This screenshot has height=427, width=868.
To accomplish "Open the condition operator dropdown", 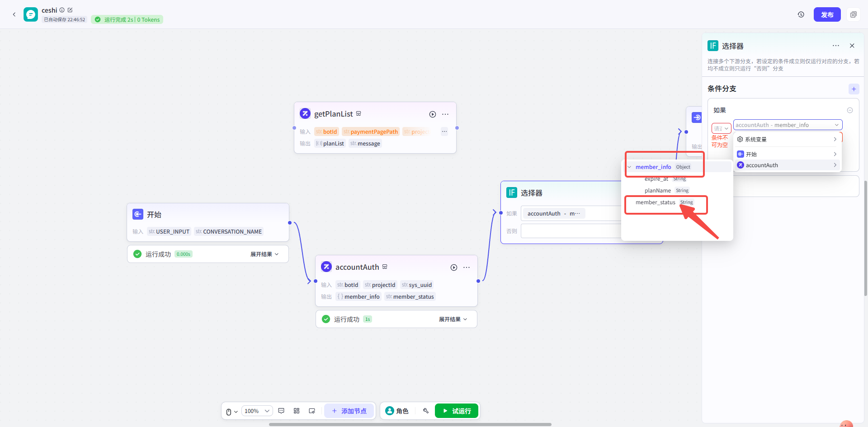I will pyautogui.click(x=721, y=128).
